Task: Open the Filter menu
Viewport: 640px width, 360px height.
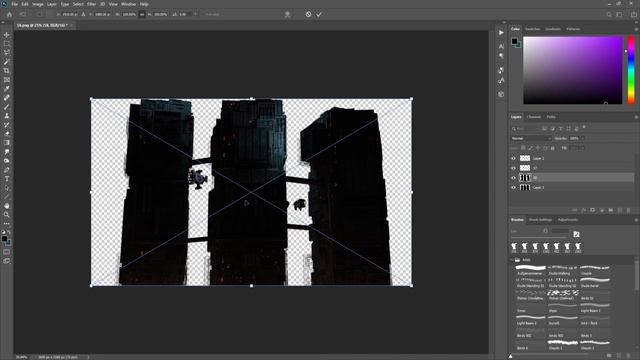Action: click(91, 4)
